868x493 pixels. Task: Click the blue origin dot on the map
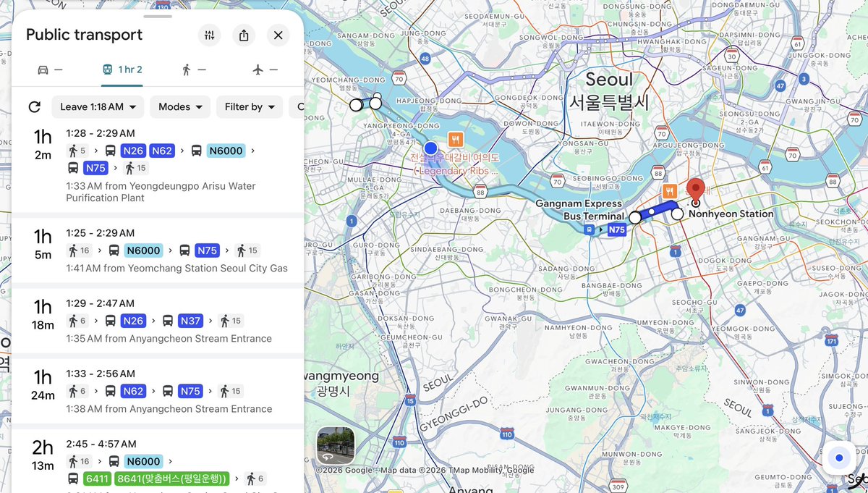tap(431, 149)
